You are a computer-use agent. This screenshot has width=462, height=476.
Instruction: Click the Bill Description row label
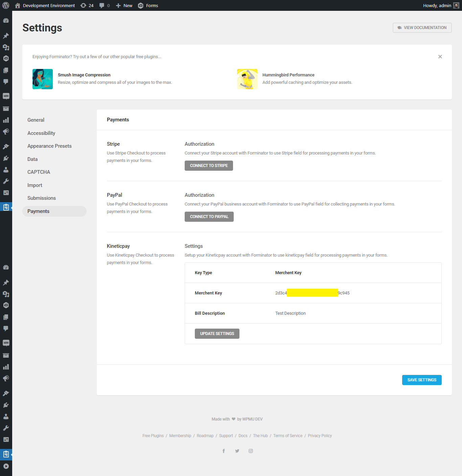coord(210,313)
